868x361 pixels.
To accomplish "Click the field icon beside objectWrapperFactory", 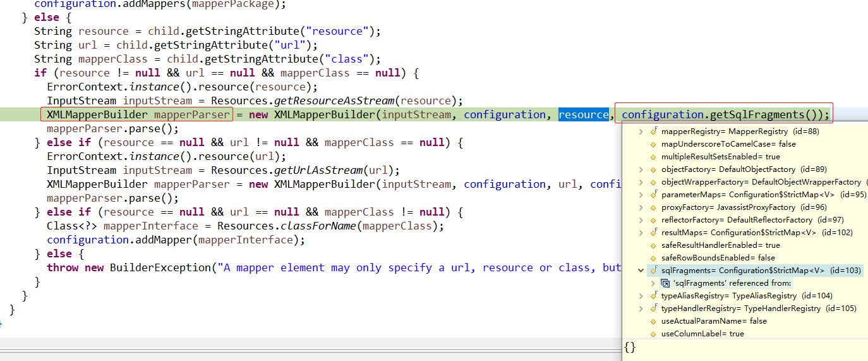I will click(x=654, y=182).
